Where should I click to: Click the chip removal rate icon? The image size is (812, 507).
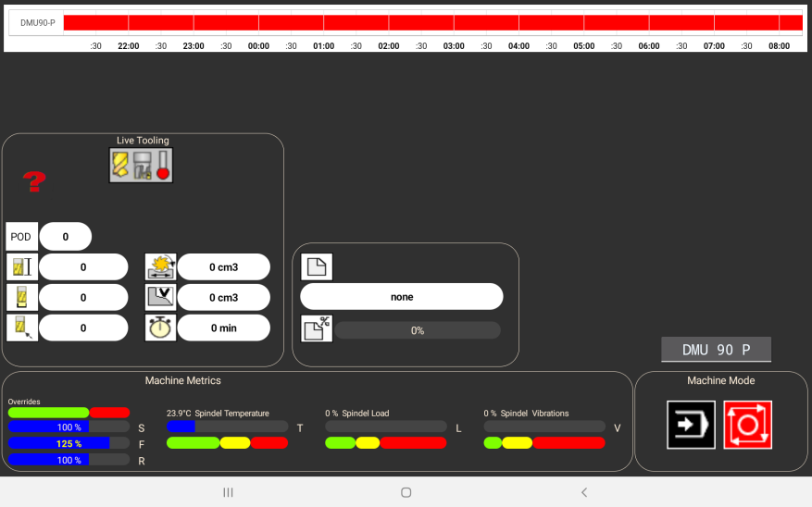pyautogui.click(x=160, y=267)
